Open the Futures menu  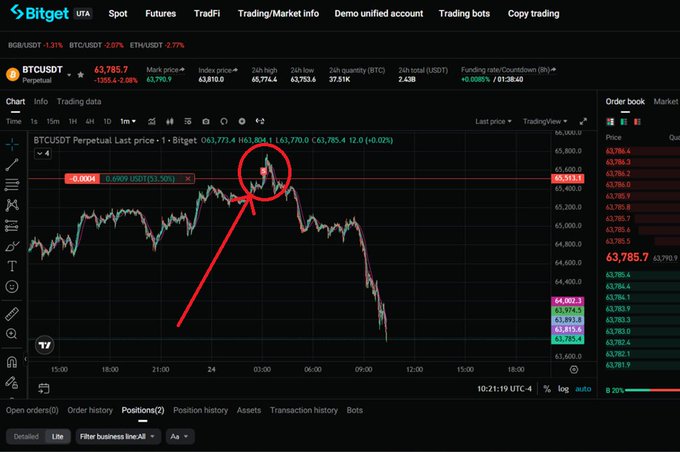coord(160,13)
